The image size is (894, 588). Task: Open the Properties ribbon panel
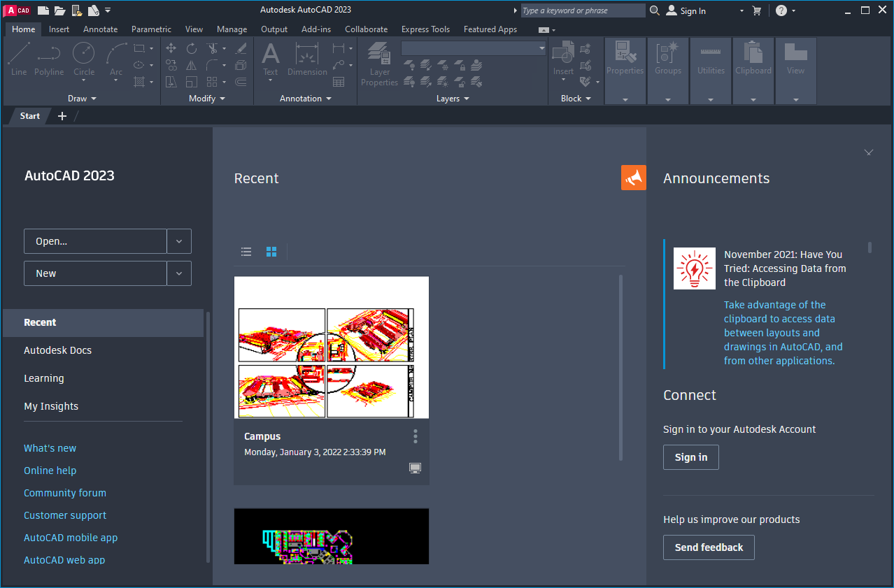click(x=625, y=71)
